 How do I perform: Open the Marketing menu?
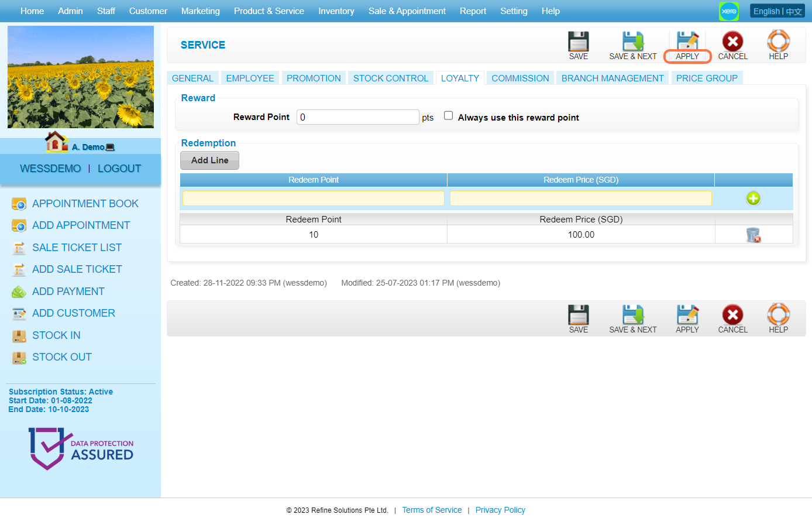pyautogui.click(x=201, y=11)
